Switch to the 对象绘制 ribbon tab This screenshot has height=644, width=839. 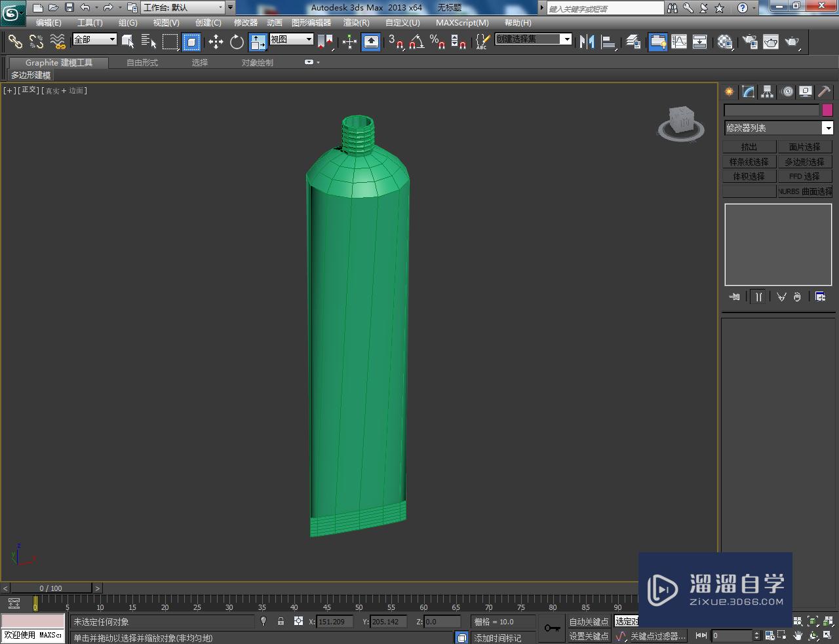(258, 63)
